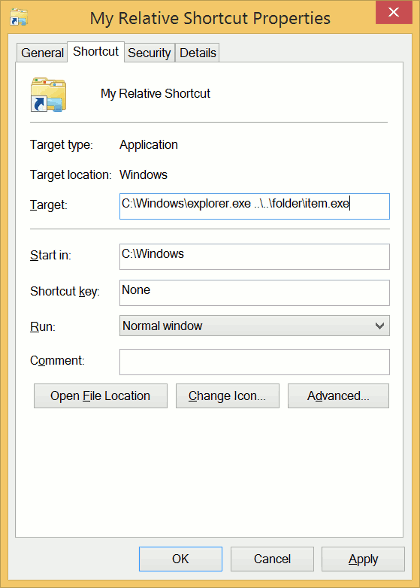Click the large folder shortcut icon
Image resolution: width=420 pixels, height=588 pixels.
[48, 94]
